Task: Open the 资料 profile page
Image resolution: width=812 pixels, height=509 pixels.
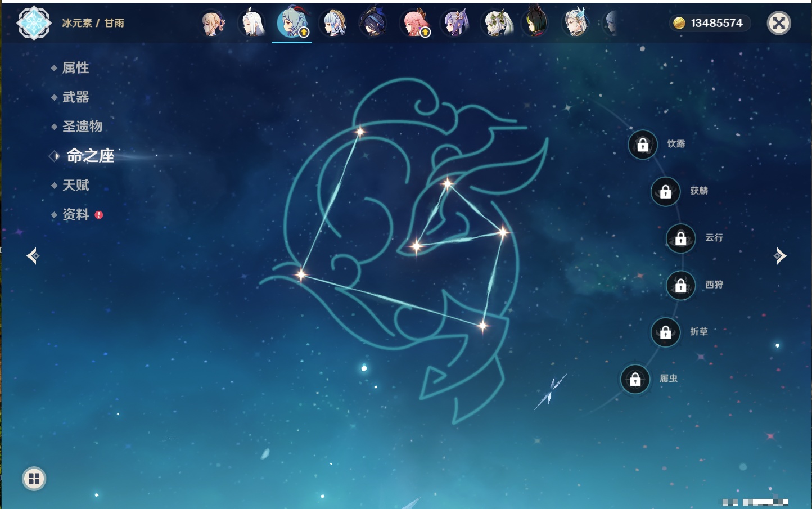Action: (75, 214)
